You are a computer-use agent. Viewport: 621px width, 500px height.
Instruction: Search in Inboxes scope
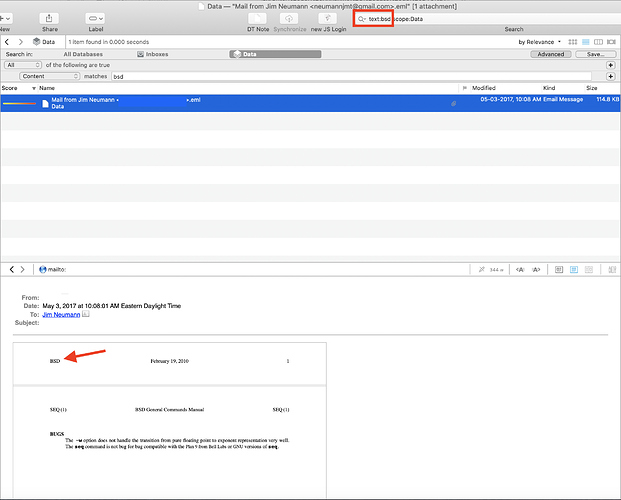[152, 54]
